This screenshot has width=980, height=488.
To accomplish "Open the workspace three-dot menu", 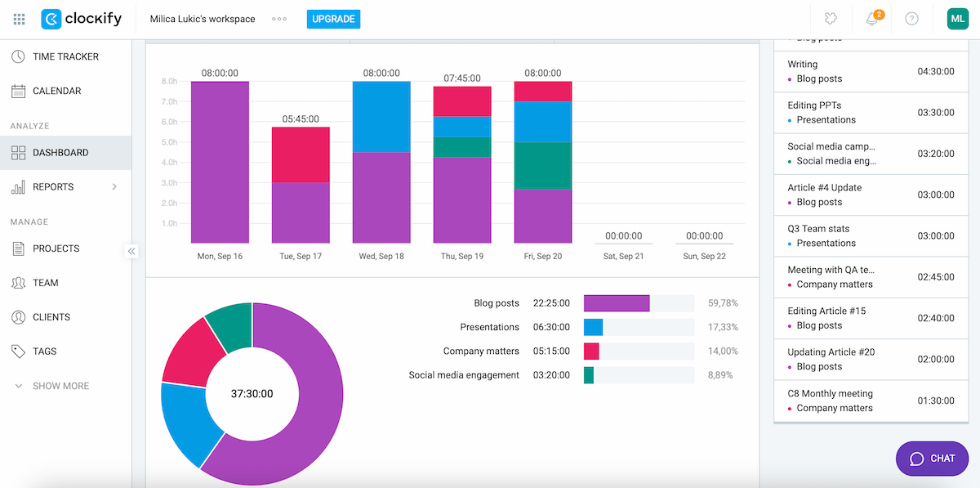I will coord(278,18).
